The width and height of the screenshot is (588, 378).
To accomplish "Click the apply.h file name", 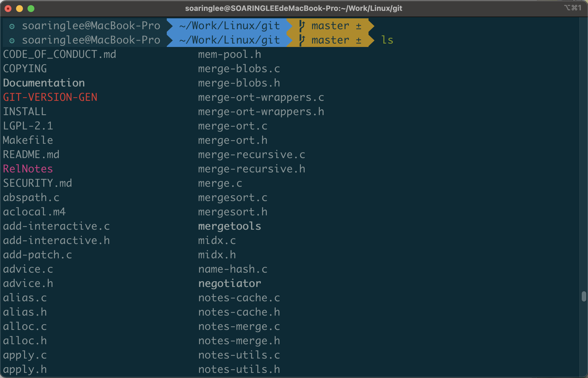I will pos(25,370).
